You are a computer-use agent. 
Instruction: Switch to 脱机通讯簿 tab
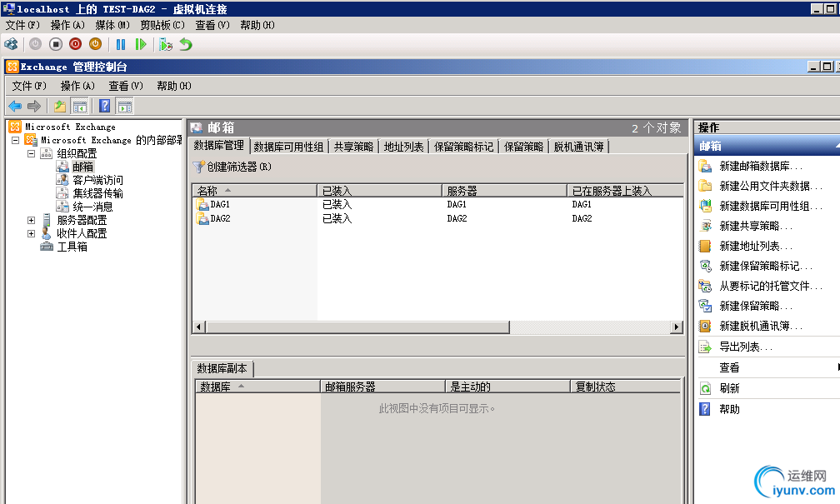(579, 147)
